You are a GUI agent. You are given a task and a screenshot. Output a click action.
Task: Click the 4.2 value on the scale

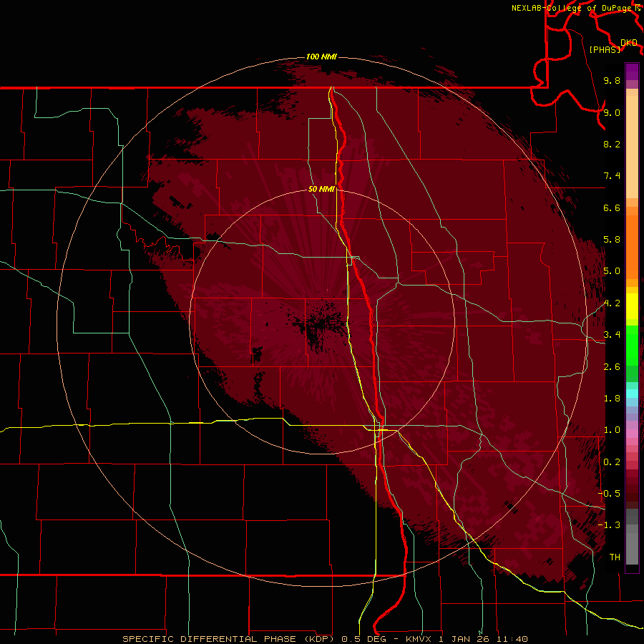tap(612, 303)
